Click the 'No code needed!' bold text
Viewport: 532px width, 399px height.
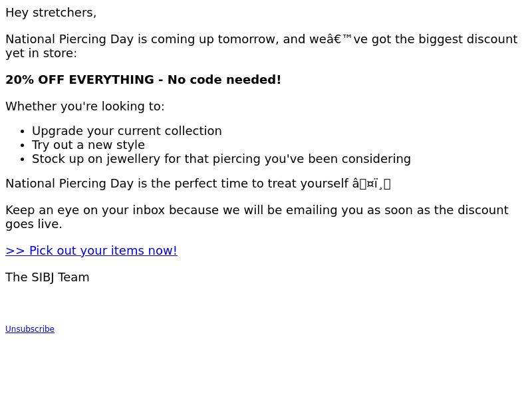point(224,80)
